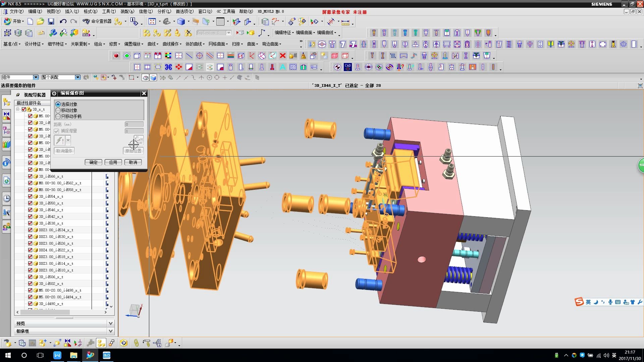Viewport: 644px width, 362px height.
Task: Uncheck the M8.00-30.00_id562_x_t checkbox
Action: tap(30, 183)
